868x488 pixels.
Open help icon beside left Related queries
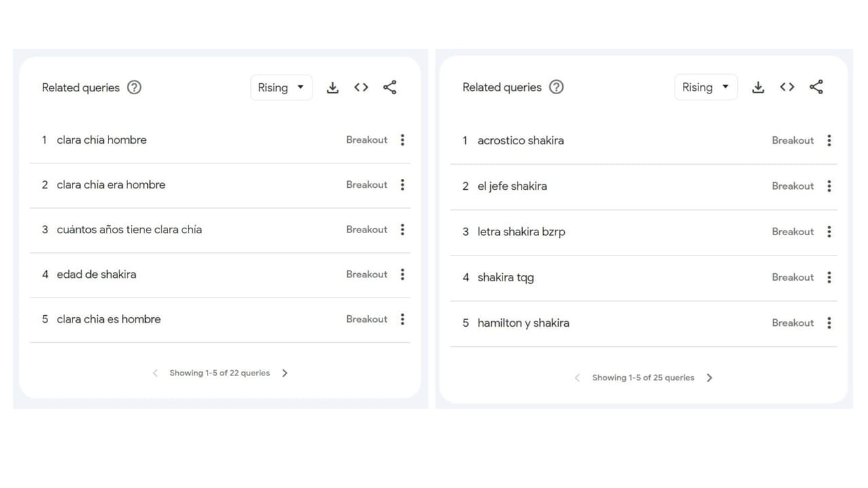coord(134,87)
